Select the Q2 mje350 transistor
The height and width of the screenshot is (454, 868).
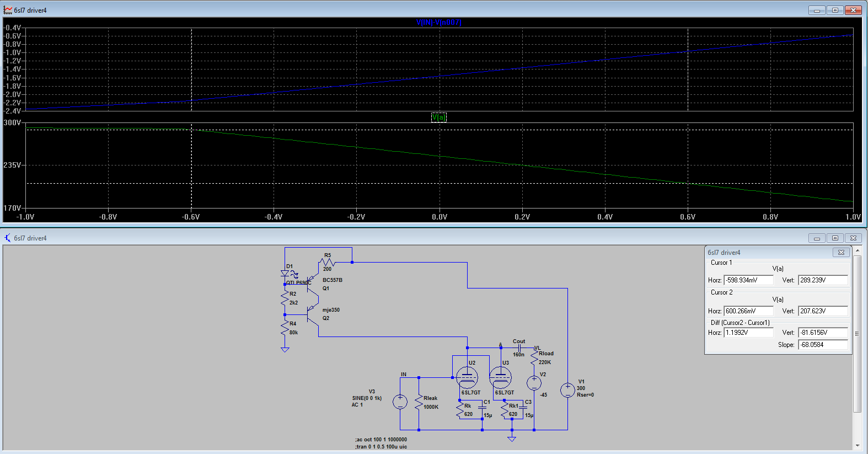coord(313,315)
